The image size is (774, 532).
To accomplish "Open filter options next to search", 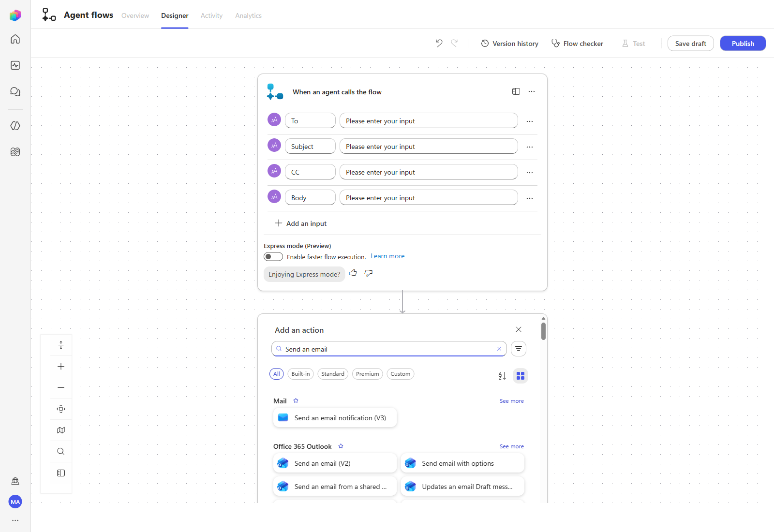I will [x=519, y=349].
